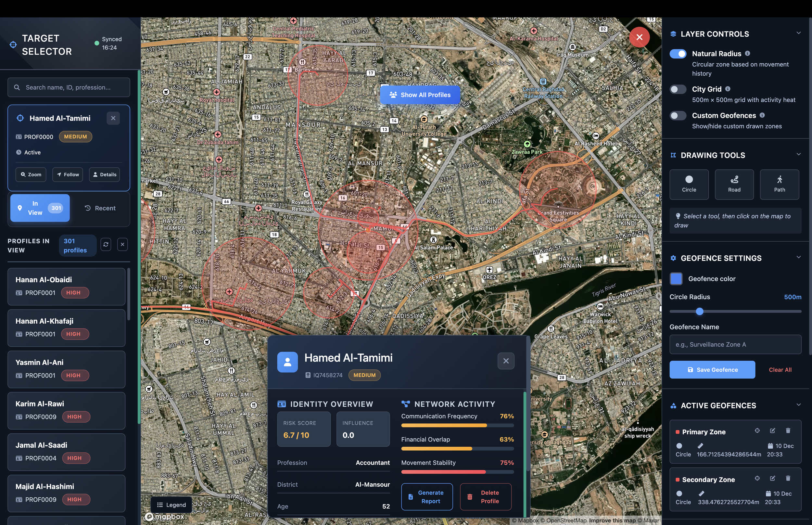Image resolution: width=812 pixels, height=525 pixels.
Task: Collapse the Active Geofences section
Action: (798, 405)
